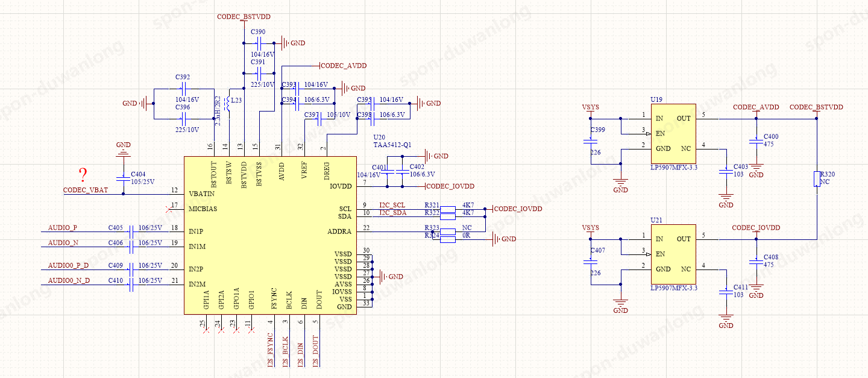Click the TAA5412-Q1 component body
The height and width of the screenshot is (378, 868).
pos(271,235)
